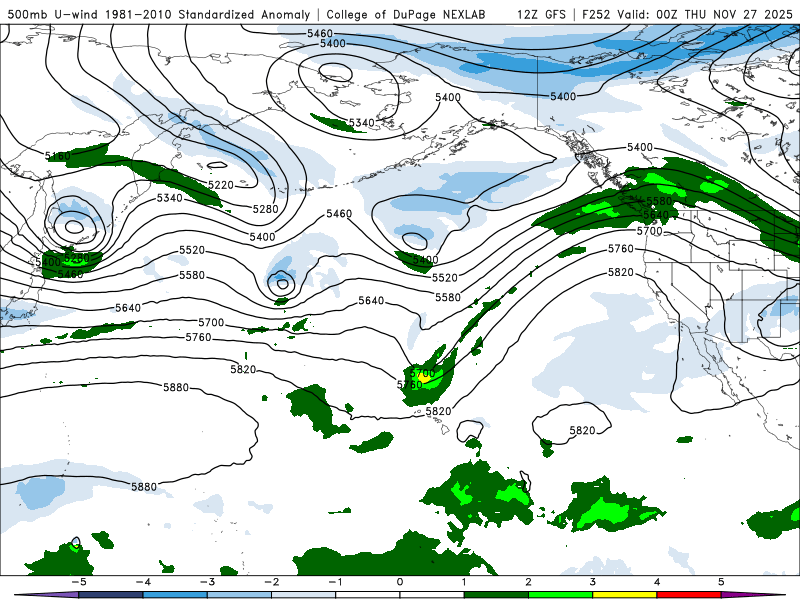This screenshot has width=800, height=600.
Task: Select the 'F252 Valid: 00Z THU NOV 27 2025' text
Action: pyautogui.click(x=687, y=14)
